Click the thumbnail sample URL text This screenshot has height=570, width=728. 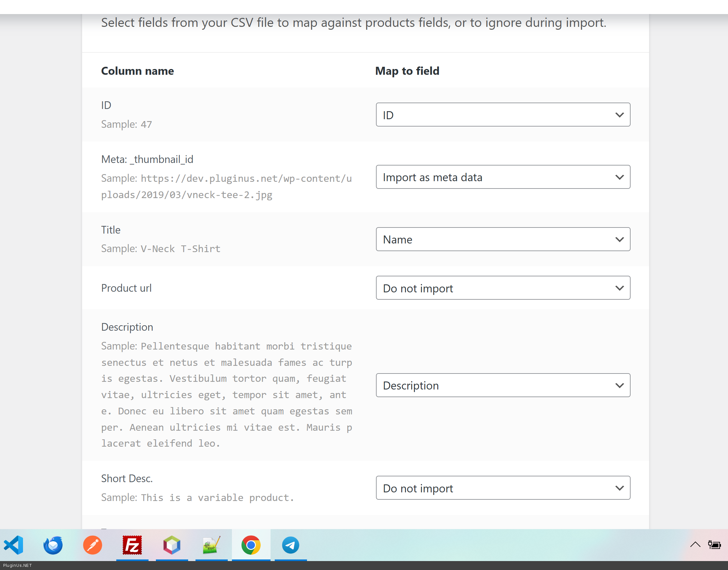pos(226,187)
